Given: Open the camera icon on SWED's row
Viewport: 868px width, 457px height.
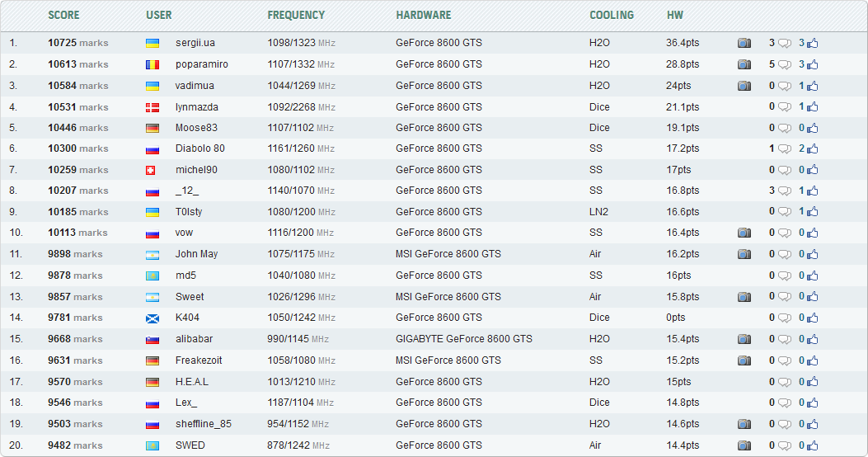Looking at the screenshot, I should (x=744, y=445).
